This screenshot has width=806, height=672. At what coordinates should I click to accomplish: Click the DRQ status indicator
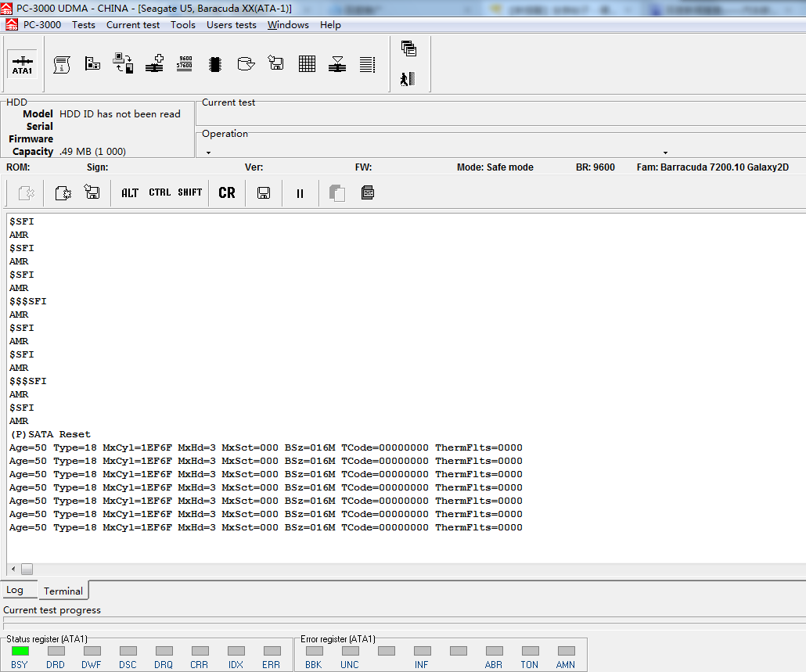164,651
